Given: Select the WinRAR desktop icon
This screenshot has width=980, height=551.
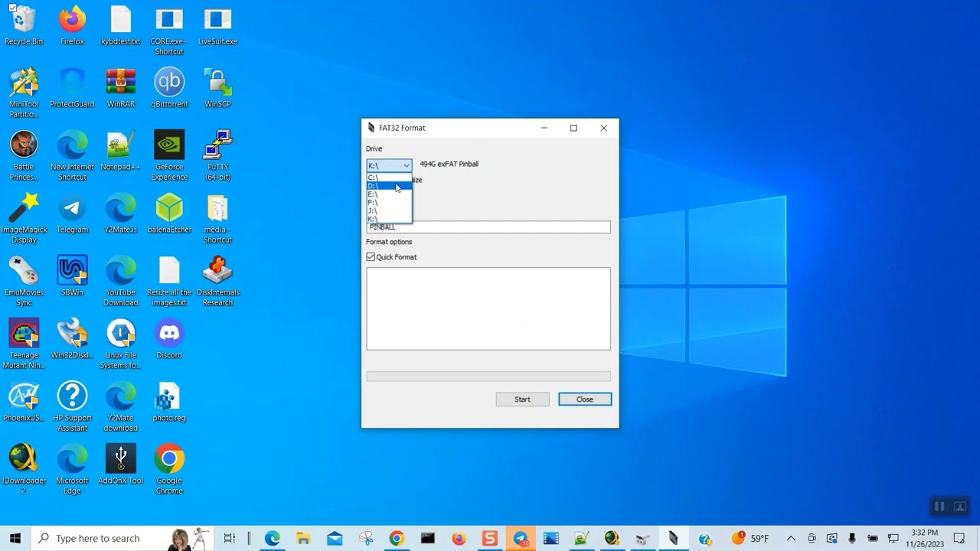Looking at the screenshot, I should pyautogui.click(x=121, y=88).
